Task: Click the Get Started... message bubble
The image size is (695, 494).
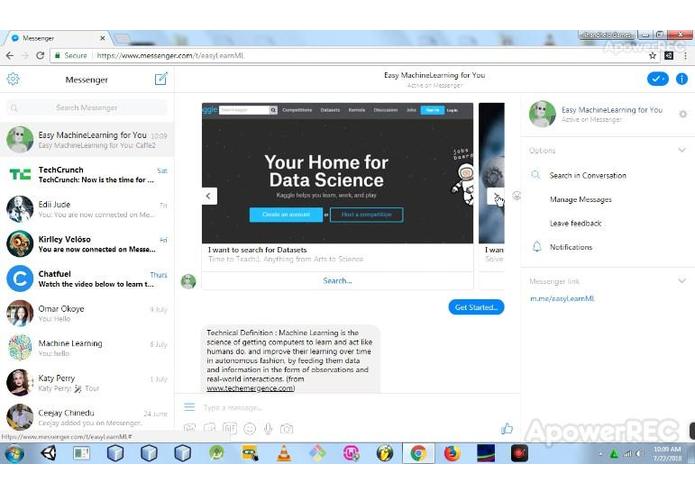Action: [476, 307]
